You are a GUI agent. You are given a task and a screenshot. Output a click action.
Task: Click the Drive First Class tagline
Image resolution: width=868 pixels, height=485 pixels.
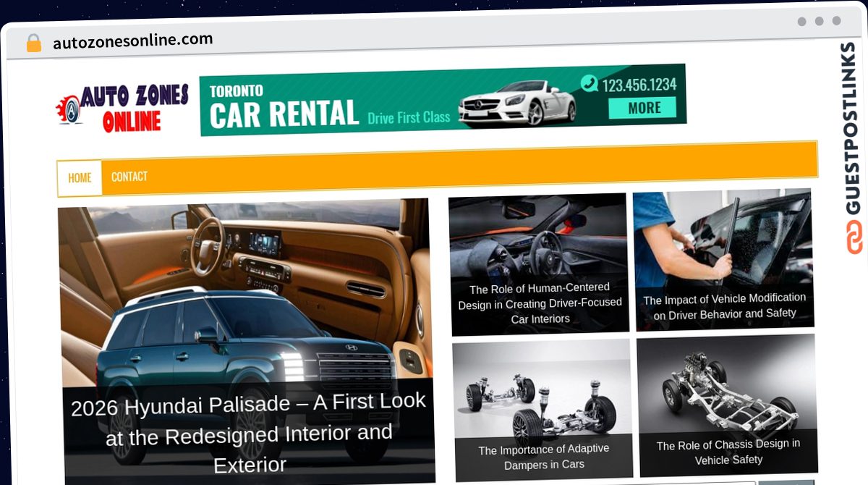pyautogui.click(x=409, y=117)
